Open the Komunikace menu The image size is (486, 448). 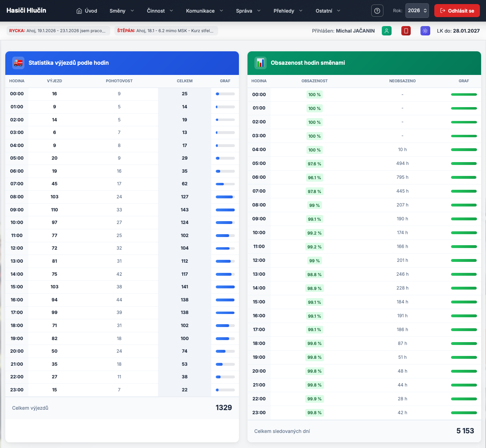204,11
